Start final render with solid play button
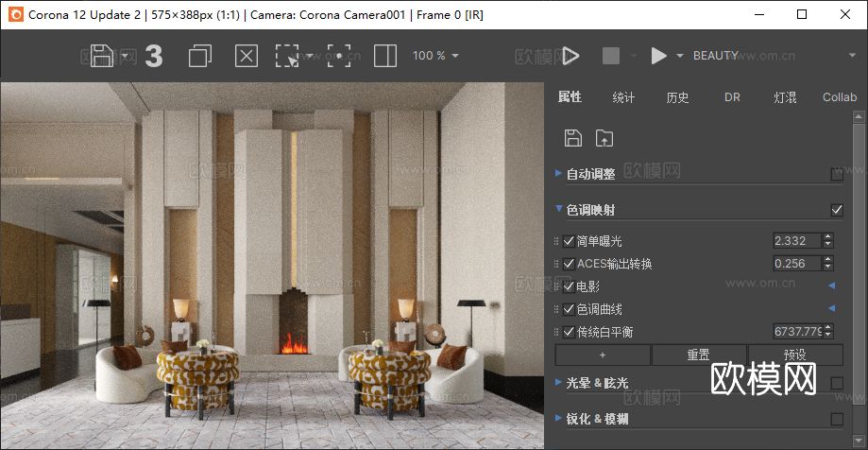The image size is (868, 450). pyautogui.click(x=658, y=56)
